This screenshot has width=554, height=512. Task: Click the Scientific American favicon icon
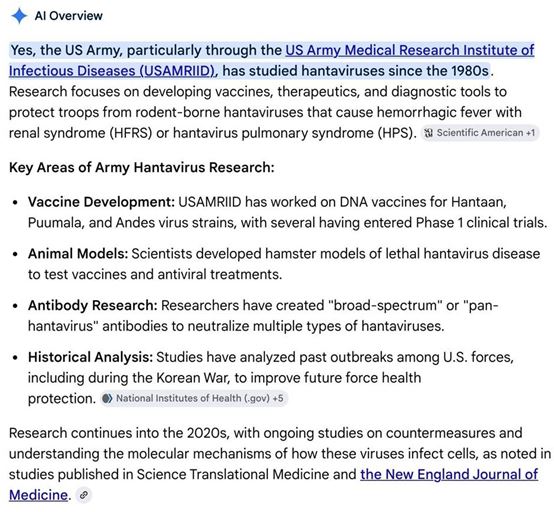(x=428, y=133)
